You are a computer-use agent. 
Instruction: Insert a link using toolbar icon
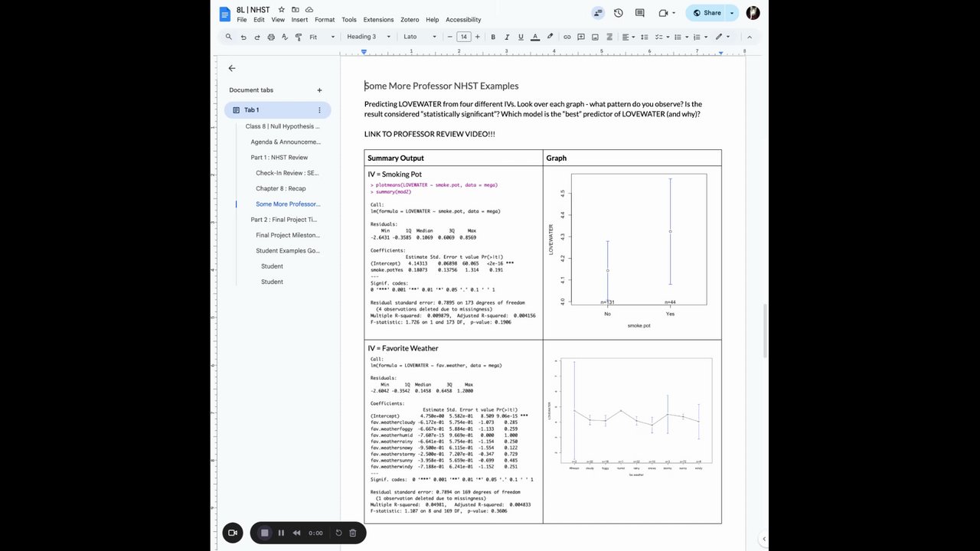[x=567, y=37]
